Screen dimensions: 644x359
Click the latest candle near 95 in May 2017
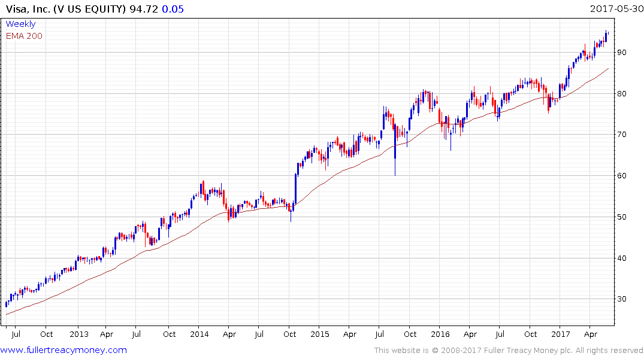(x=606, y=36)
